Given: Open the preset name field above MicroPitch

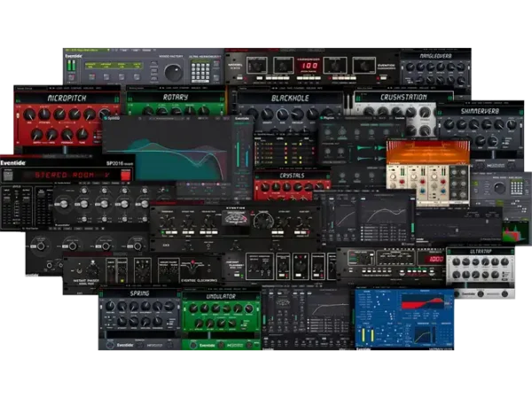Looking at the screenshot, I should coord(30,88).
